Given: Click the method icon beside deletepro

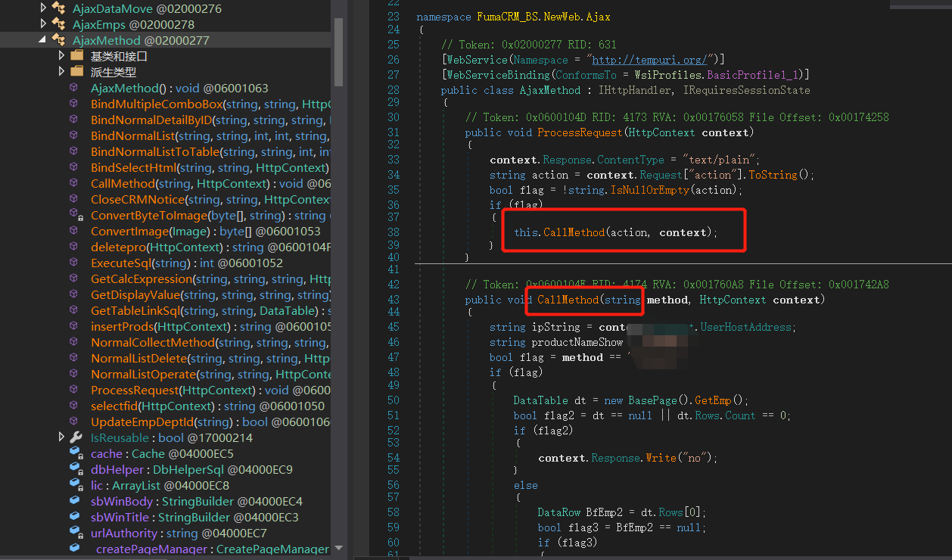Looking at the screenshot, I should (x=73, y=247).
